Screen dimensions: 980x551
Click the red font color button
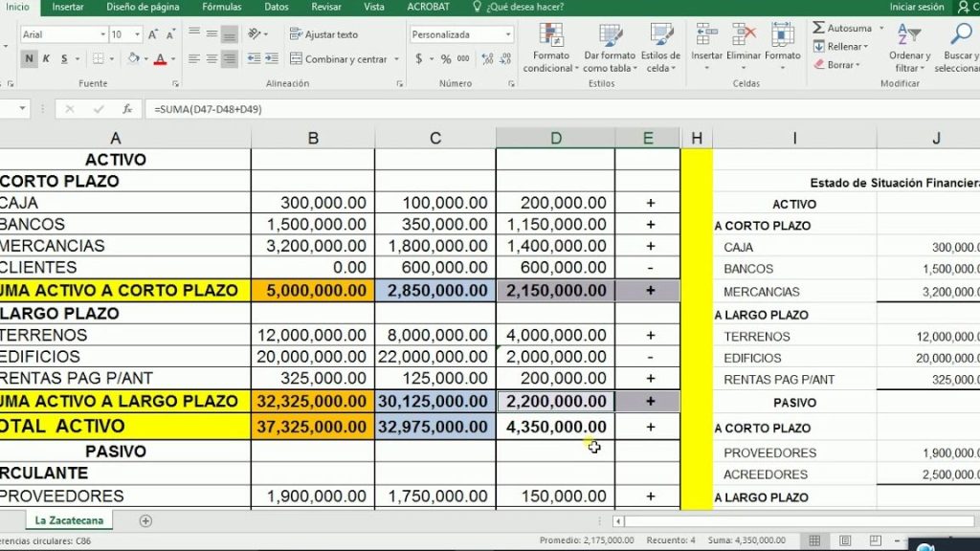[x=158, y=59]
